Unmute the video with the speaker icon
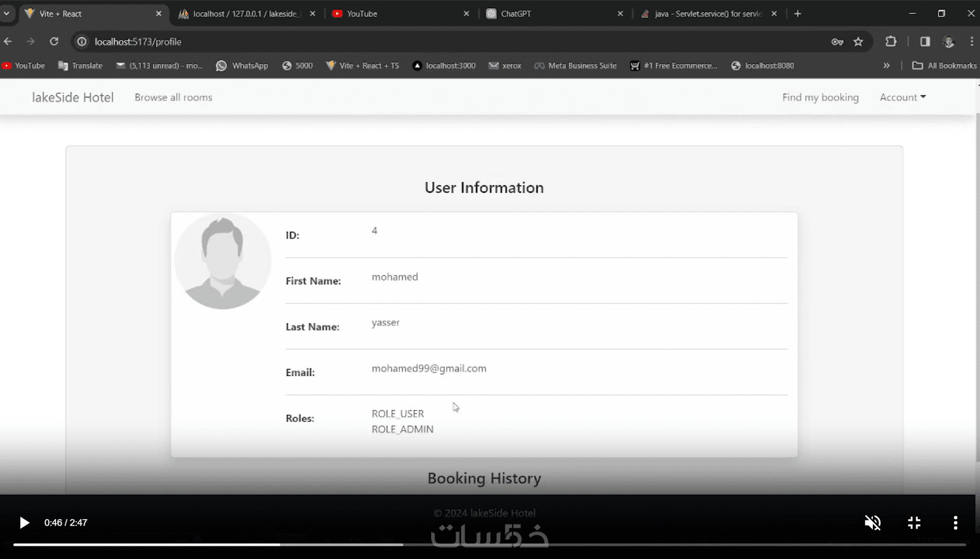 pyautogui.click(x=873, y=523)
